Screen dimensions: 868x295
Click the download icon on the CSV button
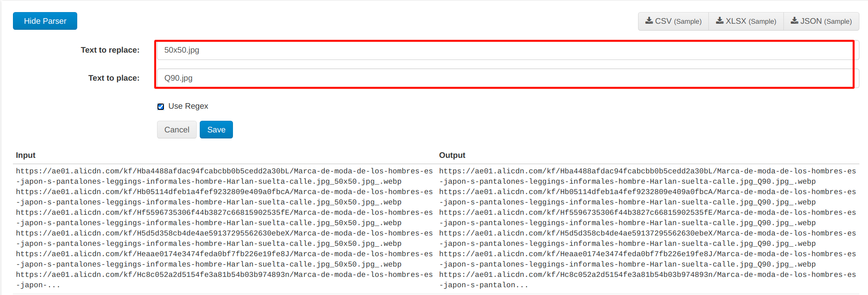[x=649, y=21]
